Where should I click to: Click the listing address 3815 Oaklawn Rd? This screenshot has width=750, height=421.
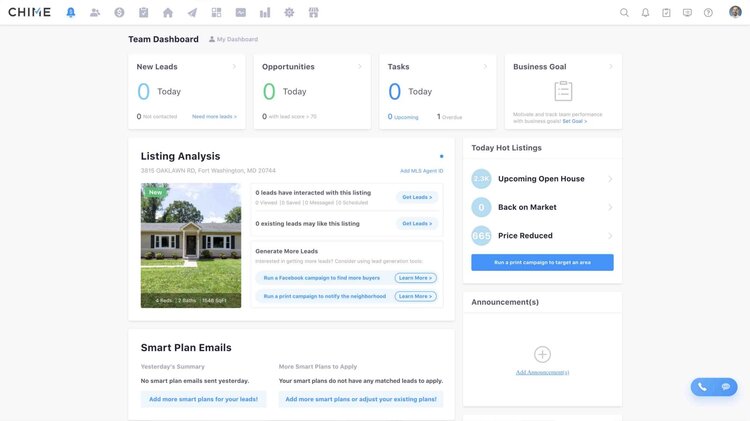pyautogui.click(x=208, y=171)
